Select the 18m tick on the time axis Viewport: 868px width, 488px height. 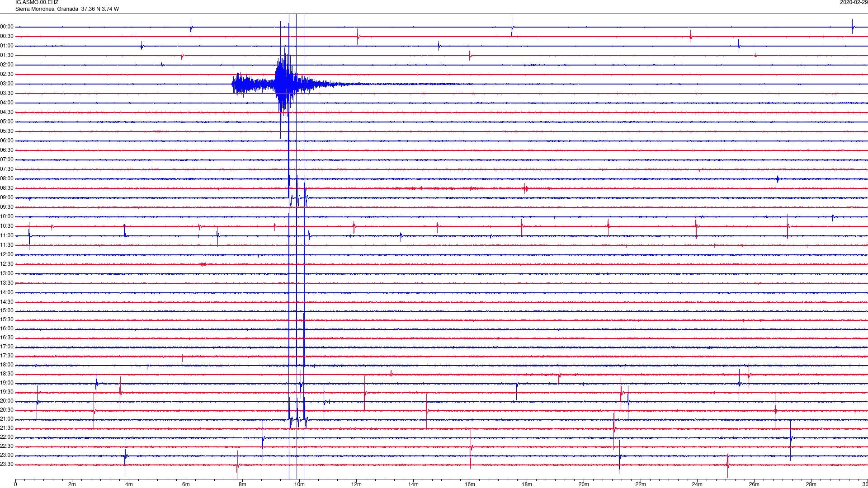pyautogui.click(x=527, y=484)
